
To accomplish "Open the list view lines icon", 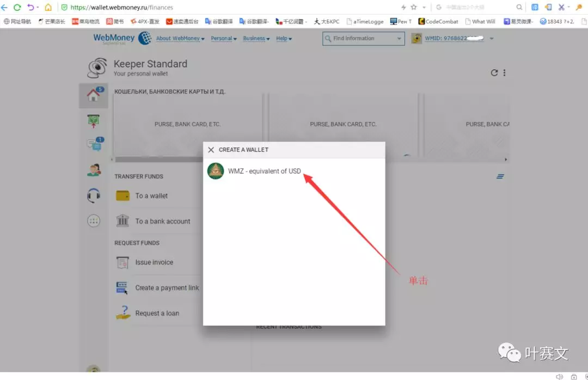I will pyautogui.click(x=500, y=176).
